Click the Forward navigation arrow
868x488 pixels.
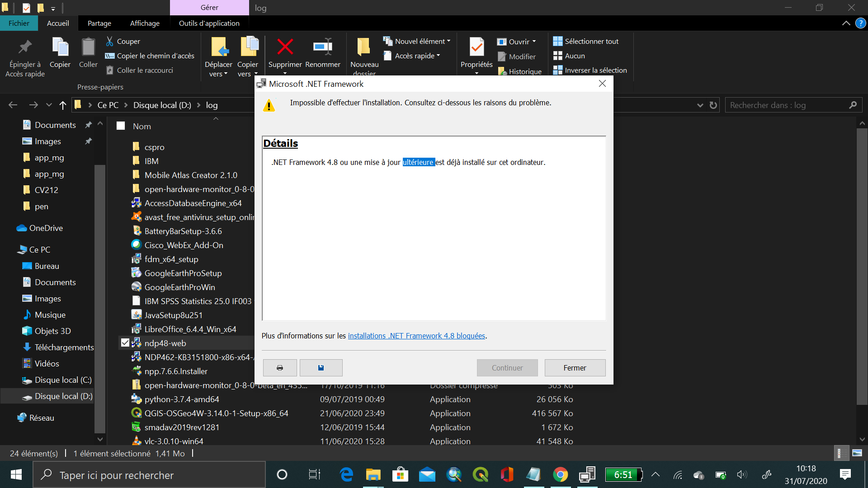point(33,105)
